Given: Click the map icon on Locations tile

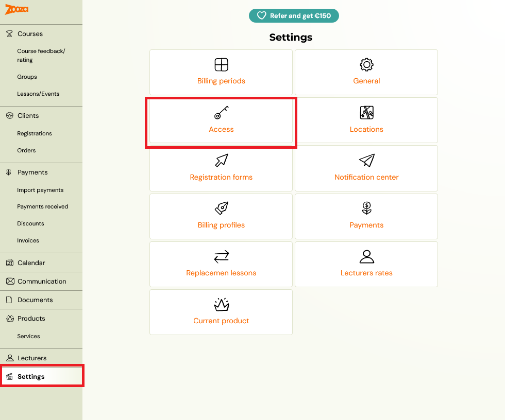Looking at the screenshot, I should point(366,112).
